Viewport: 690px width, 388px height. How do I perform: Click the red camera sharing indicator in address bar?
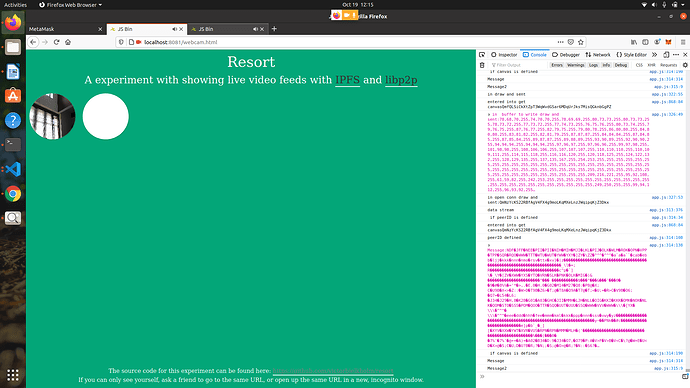click(139, 42)
